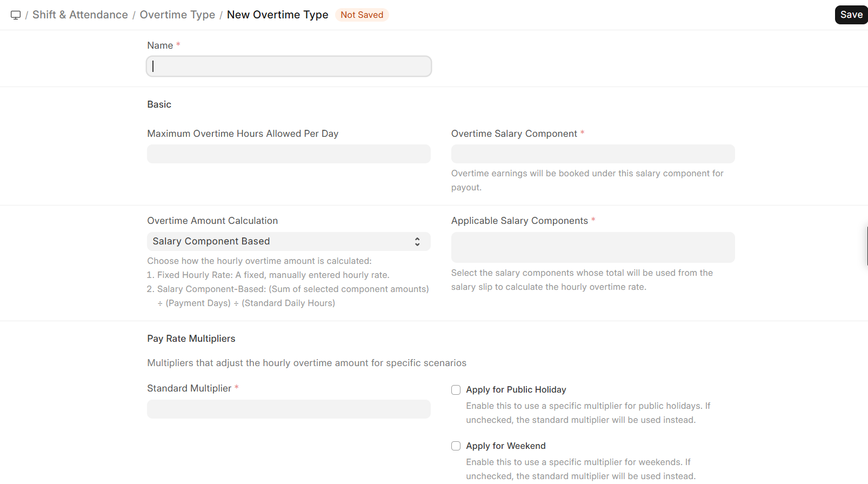Click the Basic section heading
Image resolution: width=868 pixels, height=484 pixels.
coord(159,105)
